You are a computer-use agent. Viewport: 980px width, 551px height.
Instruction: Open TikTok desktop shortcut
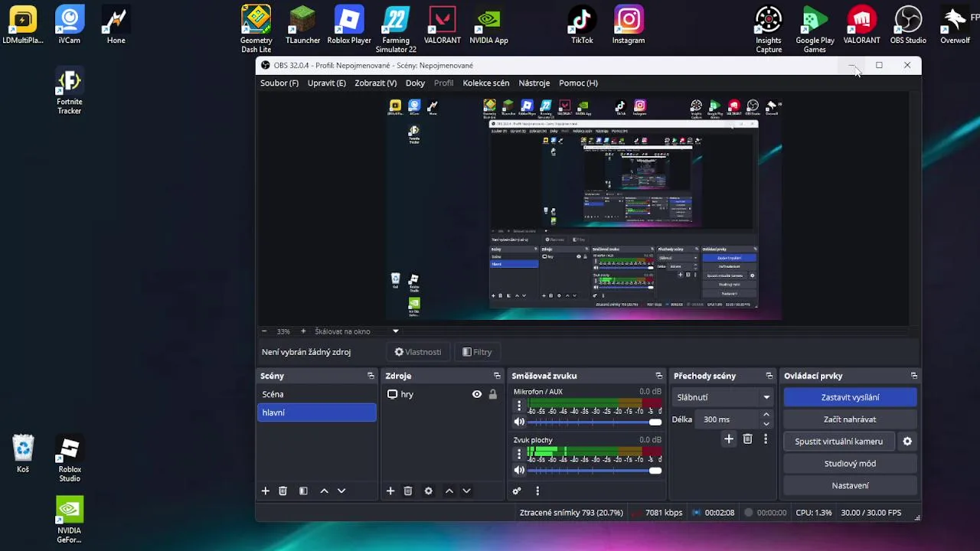pyautogui.click(x=582, y=25)
